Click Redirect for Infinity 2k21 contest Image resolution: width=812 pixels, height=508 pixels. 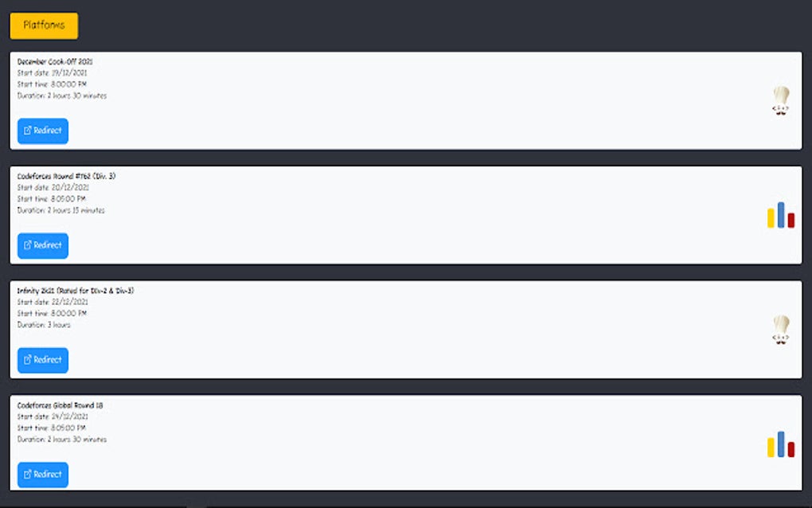pyautogui.click(x=43, y=360)
